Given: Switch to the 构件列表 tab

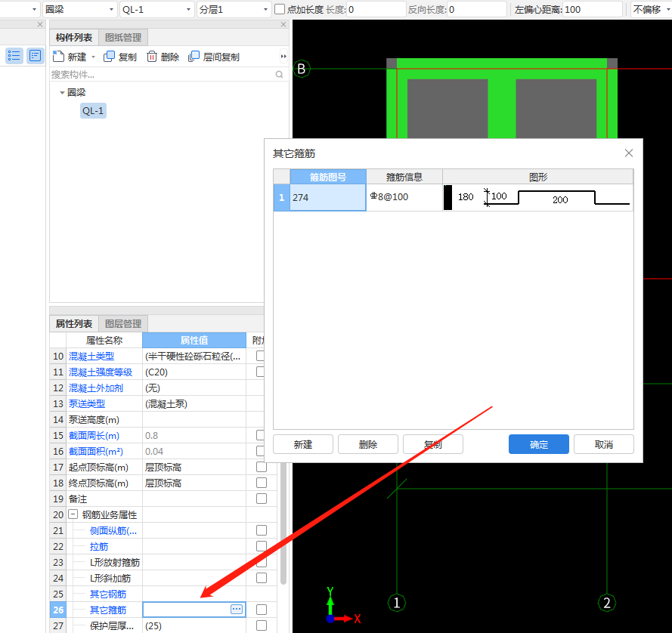Looking at the screenshot, I should pos(74,37).
